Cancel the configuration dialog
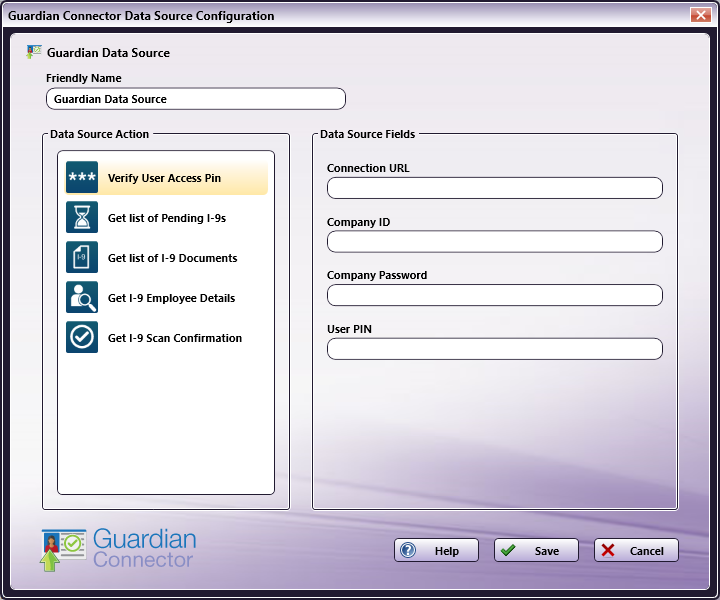The image size is (720, 600). point(636,550)
